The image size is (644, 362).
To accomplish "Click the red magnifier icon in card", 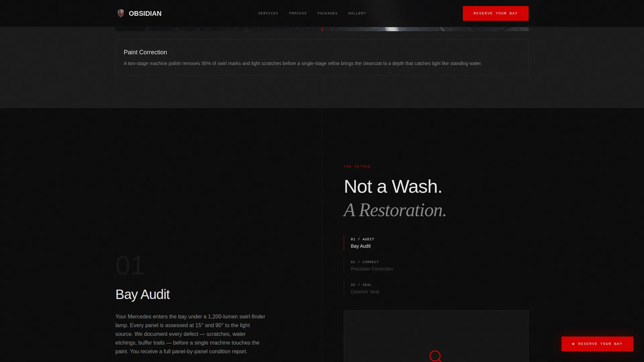I will (435, 356).
